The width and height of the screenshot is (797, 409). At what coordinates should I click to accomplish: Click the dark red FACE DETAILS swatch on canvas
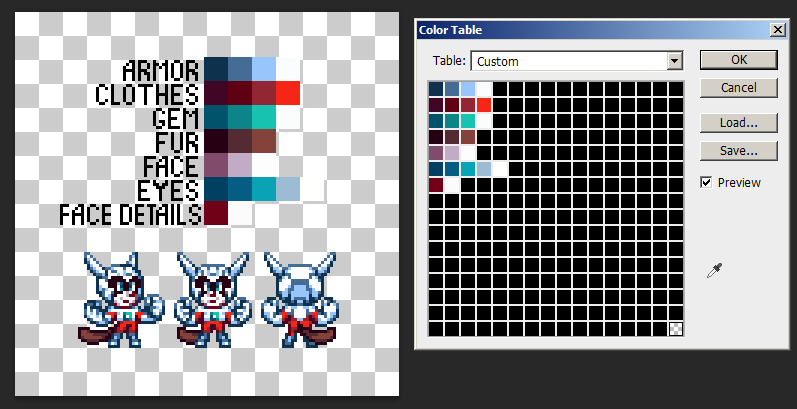(216, 213)
